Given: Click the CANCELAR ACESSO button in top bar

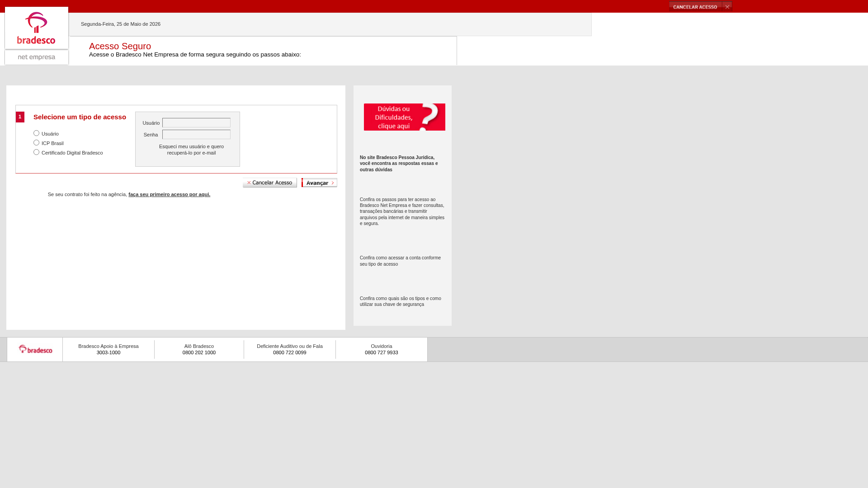Looking at the screenshot, I should pos(695,7).
